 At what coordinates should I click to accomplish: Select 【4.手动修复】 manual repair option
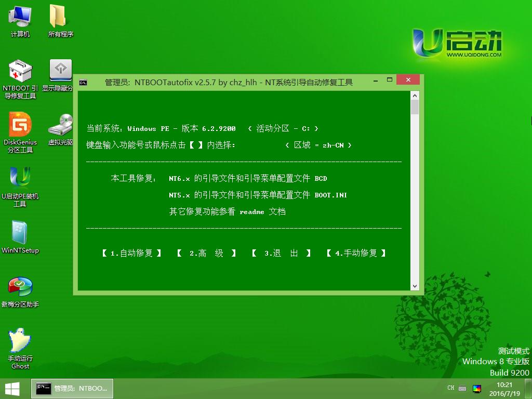(356, 253)
